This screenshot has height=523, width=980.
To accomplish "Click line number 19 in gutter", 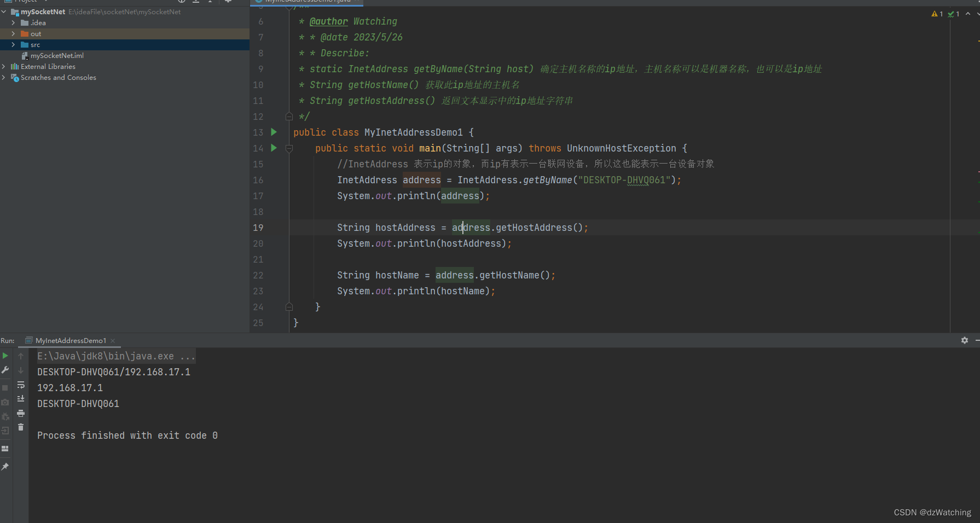I will click(x=258, y=228).
